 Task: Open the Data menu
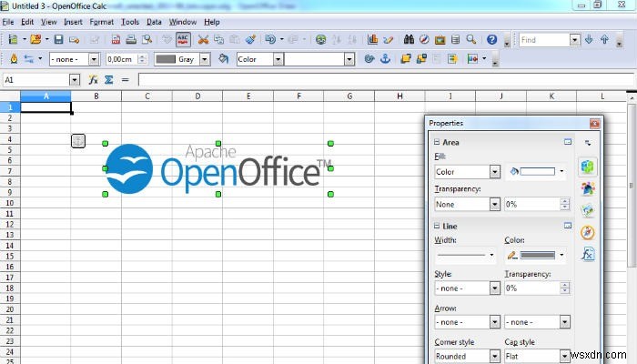point(154,22)
